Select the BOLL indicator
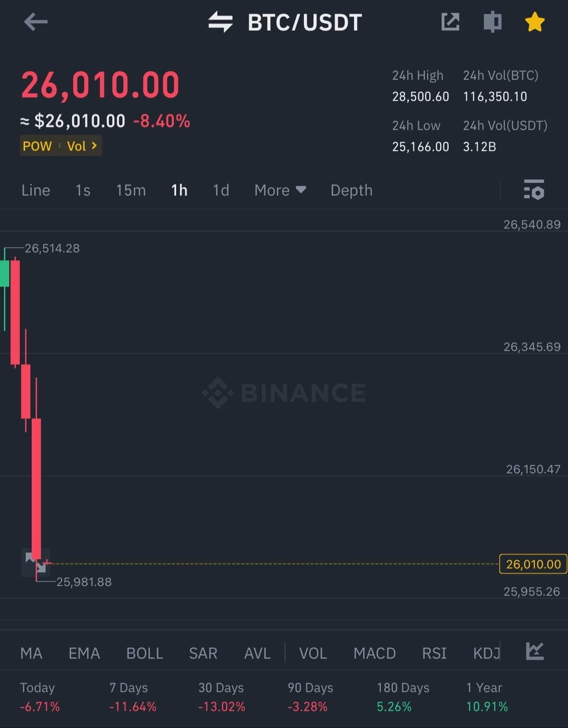 click(144, 653)
